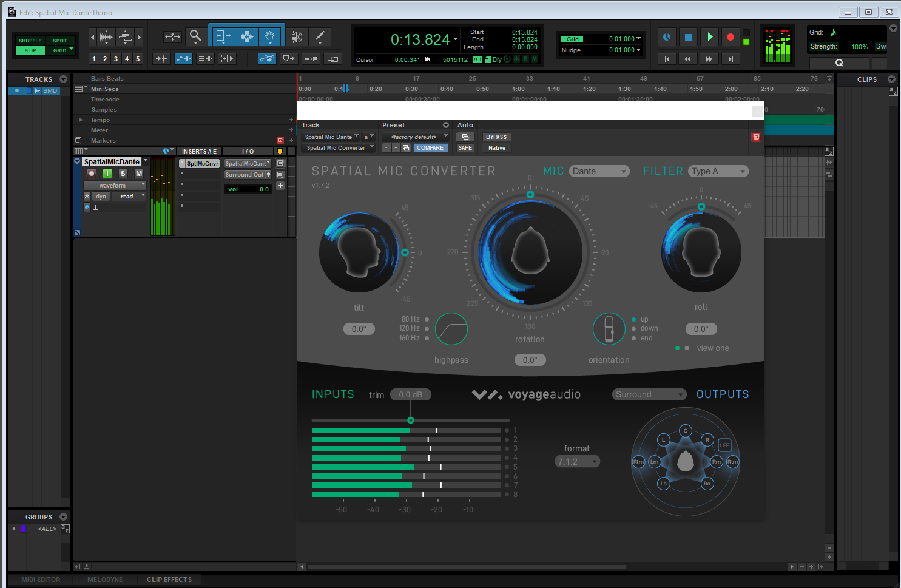The height and width of the screenshot is (588, 901).
Task: Click the Play transport button
Action: click(709, 37)
